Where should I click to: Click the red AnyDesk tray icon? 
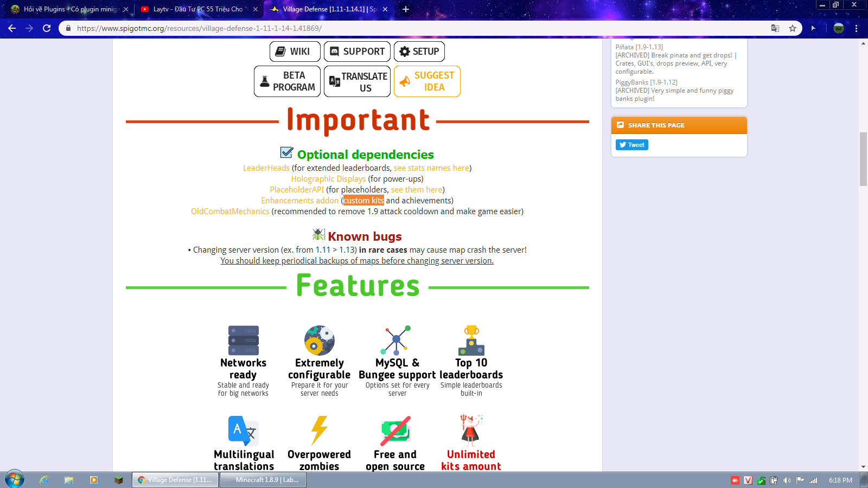tap(735, 480)
